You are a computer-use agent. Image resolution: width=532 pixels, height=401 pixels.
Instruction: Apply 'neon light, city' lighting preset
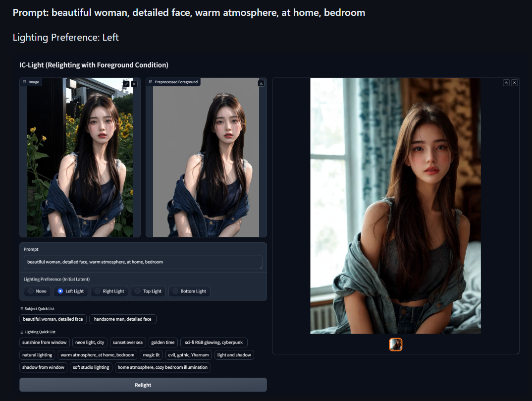click(90, 343)
